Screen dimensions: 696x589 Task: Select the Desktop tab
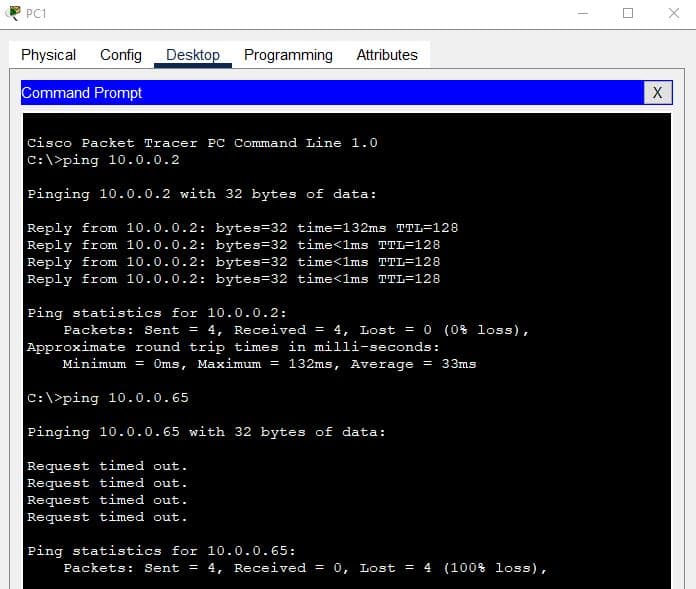(x=193, y=55)
